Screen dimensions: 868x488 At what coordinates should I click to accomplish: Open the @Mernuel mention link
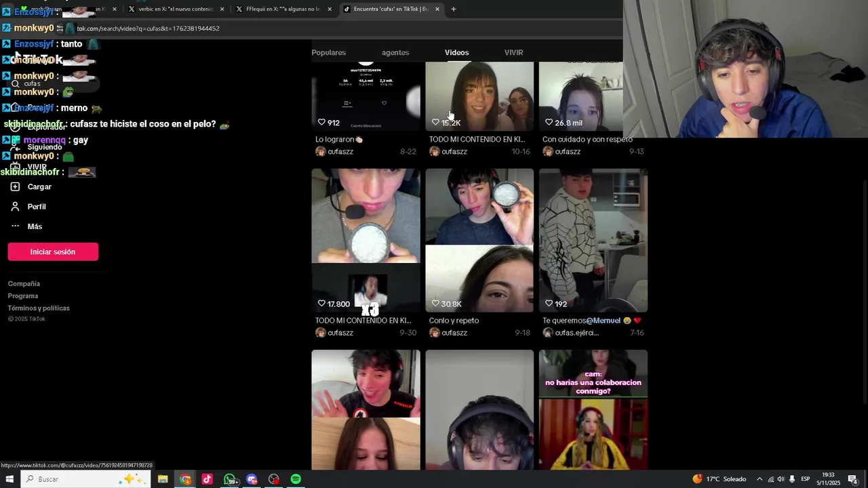[x=603, y=320]
